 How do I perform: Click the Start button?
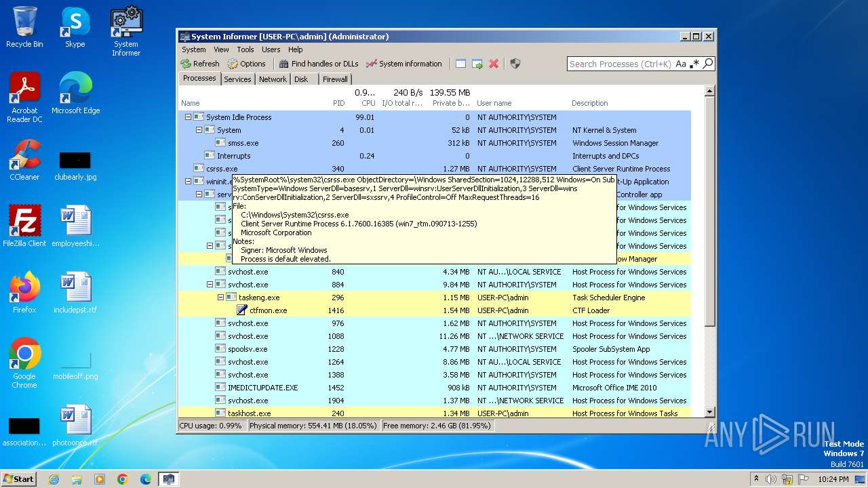click(18, 479)
